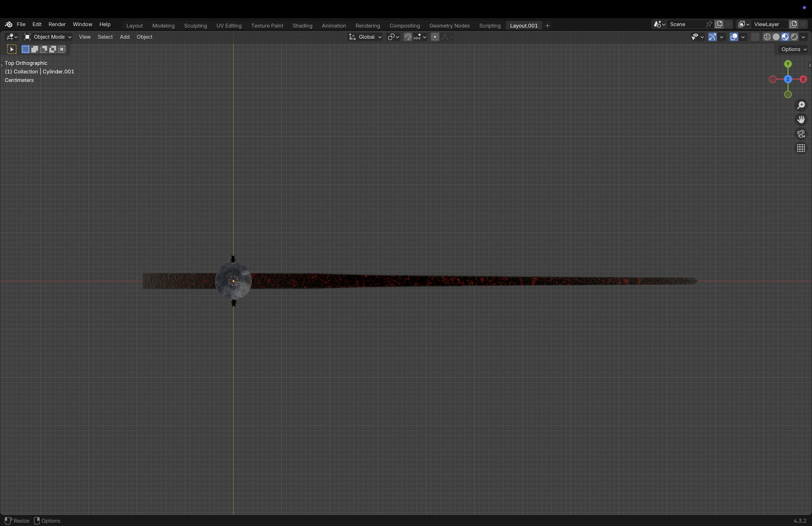Open the viewport Select menu
The image size is (812, 526).
pos(105,37)
